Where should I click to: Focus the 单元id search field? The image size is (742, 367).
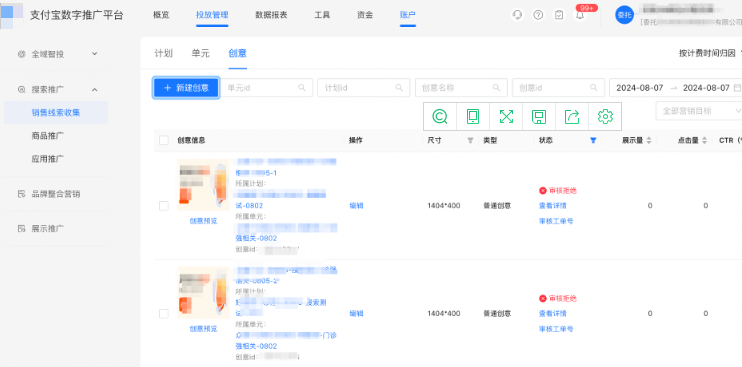click(266, 88)
